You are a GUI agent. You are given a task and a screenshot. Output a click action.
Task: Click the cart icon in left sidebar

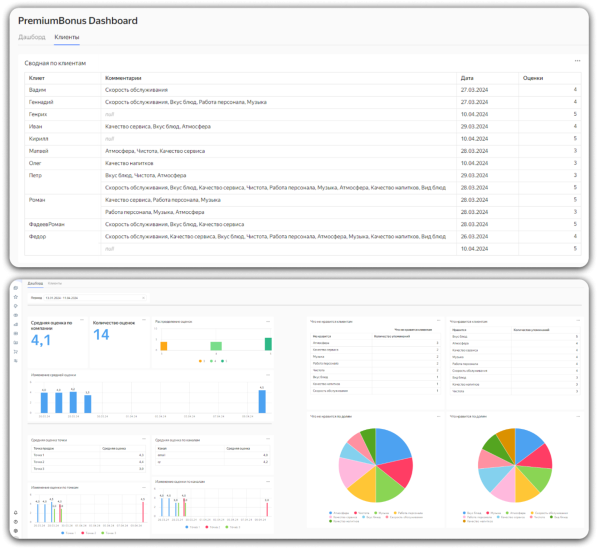pos(16,351)
